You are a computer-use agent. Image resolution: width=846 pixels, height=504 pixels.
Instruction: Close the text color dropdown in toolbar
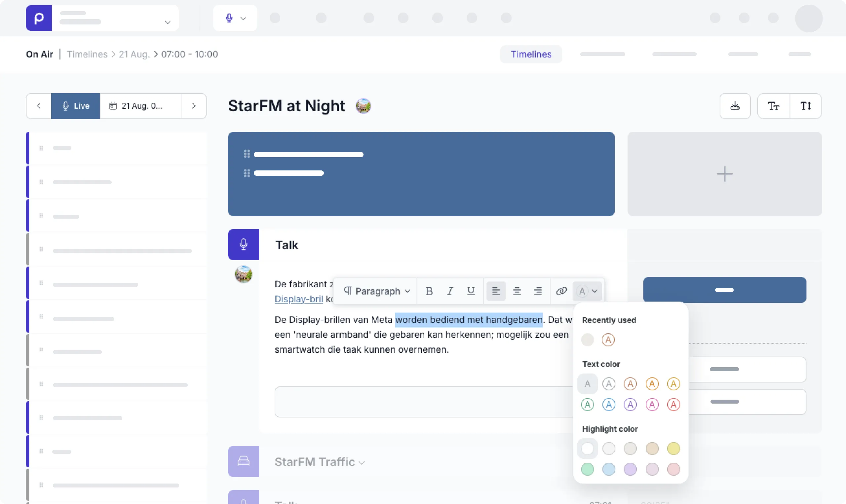587,291
